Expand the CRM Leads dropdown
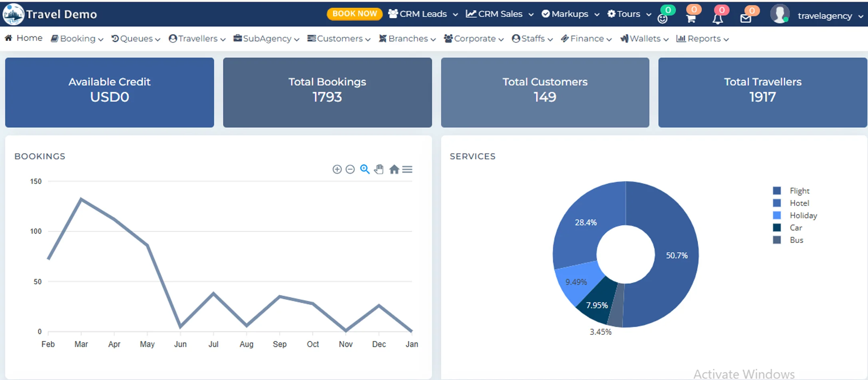The height and width of the screenshot is (380, 868). click(x=423, y=14)
